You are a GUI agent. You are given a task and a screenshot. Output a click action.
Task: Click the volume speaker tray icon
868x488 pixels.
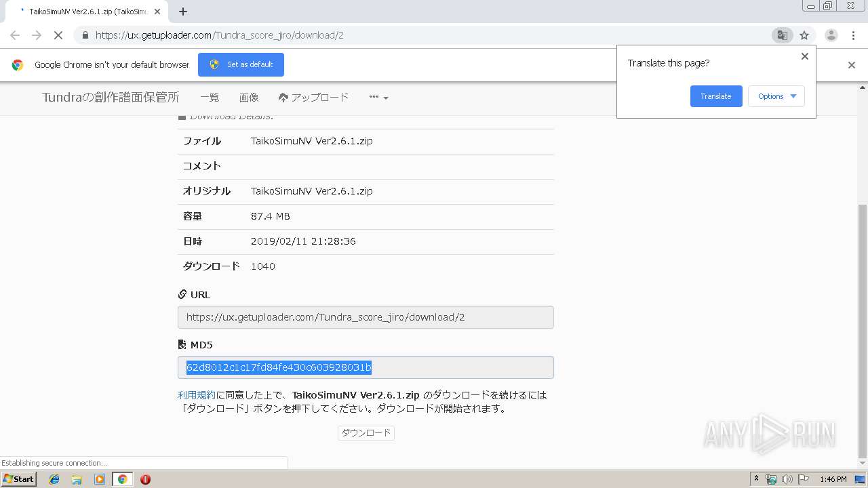(787, 479)
